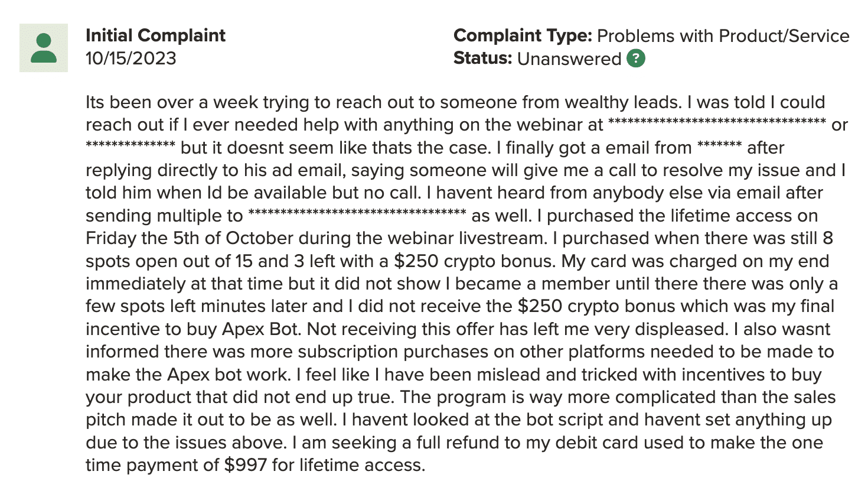The image size is (868, 494).
Task: Click the complaint date 10/15/2023
Action: pyautogui.click(x=131, y=58)
